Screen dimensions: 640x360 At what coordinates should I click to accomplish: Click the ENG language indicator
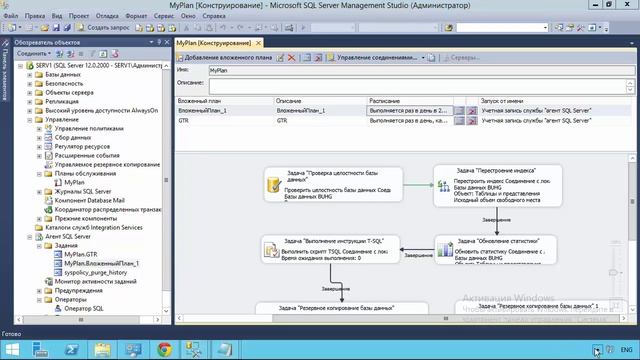click(x=626, y=350)
